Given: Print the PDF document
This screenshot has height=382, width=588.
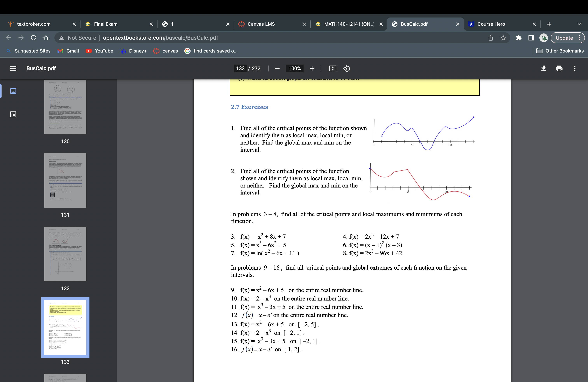Looking at the screenshot, I should 559,68.
